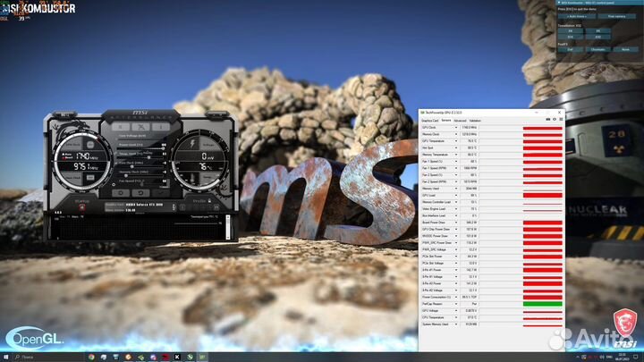644x362 pixels.
Task: Open Google Chrome from the taskbar
Action: pos(91,357)
